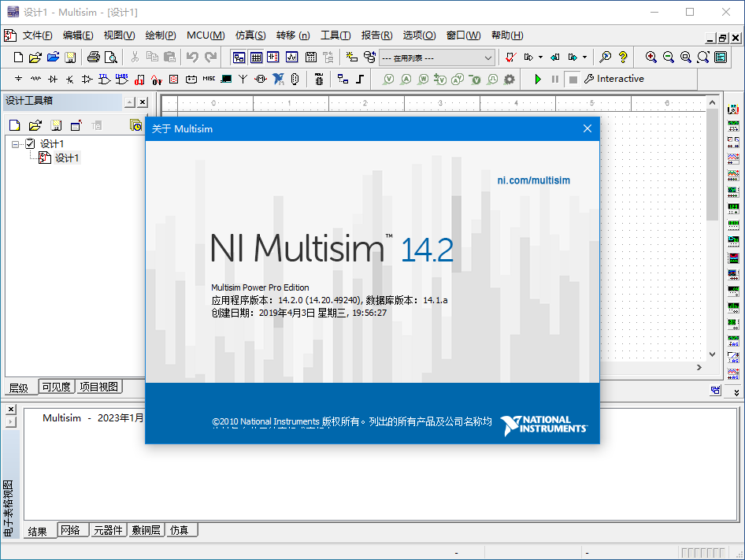This screenshot has height=560, width=745.
Task: Open Print Preview from the toolbar
Action: coord(111,57)
